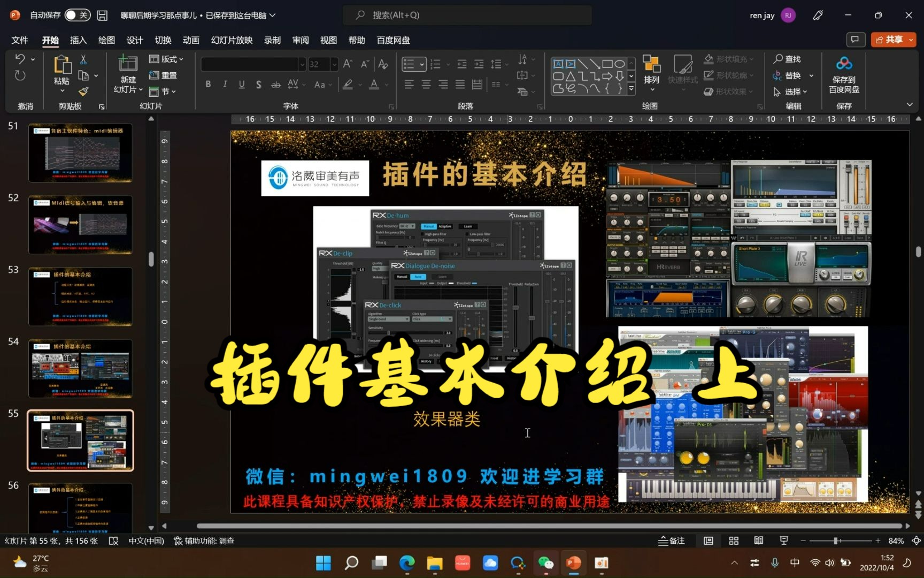Decrease font size with smaller A icon
The height and width of the screenshot is (578, 924).
click(365, 64)
